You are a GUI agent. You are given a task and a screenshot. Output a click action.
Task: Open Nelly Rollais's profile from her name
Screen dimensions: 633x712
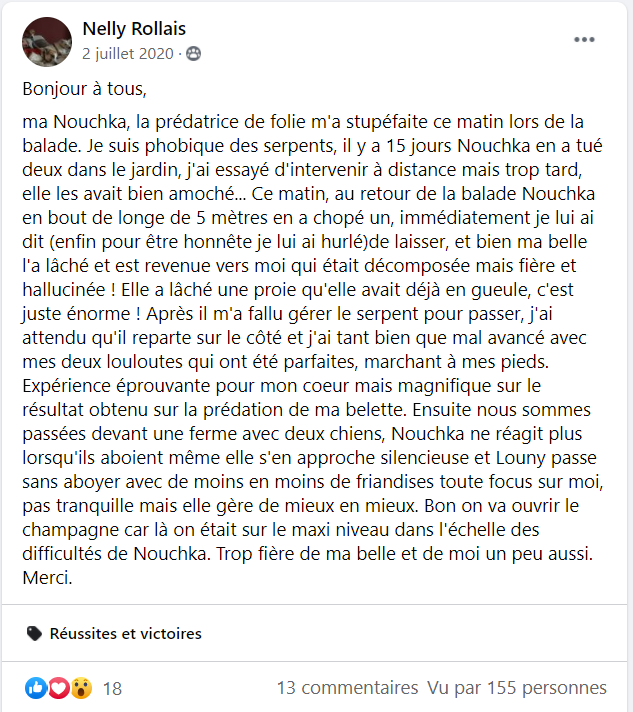(134, 29)
